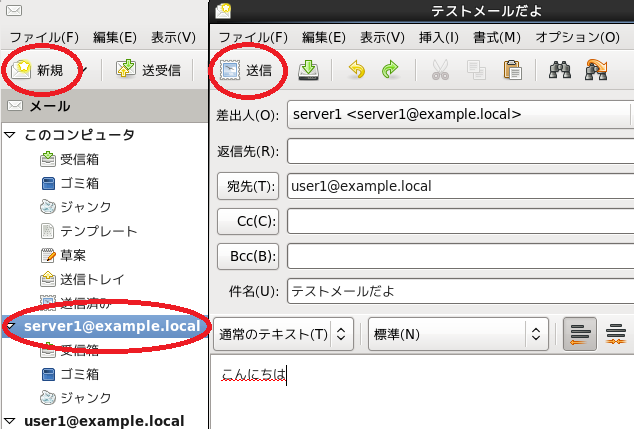Select ゴミ箱 under このコンピュータ
The width and height of the screenshot is (634, 429).
(x=70, y=183)
